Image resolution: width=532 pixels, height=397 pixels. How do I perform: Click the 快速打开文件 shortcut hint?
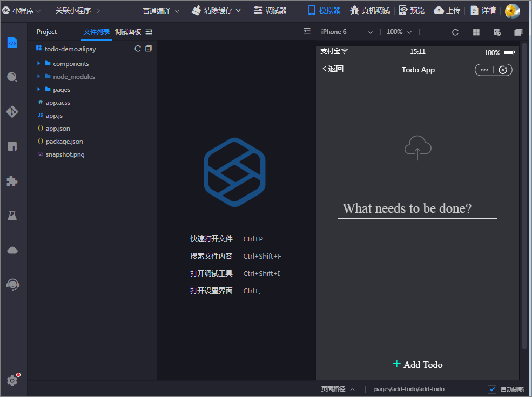(211, 239)
